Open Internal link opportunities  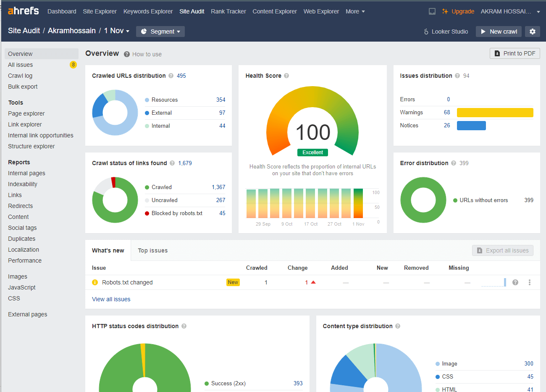[42, 135]
